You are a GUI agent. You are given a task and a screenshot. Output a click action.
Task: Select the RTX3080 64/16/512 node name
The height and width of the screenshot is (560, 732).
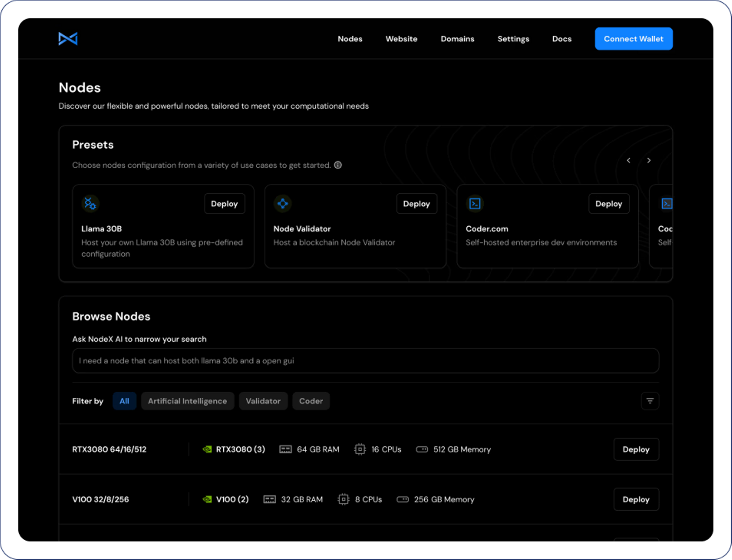pos(109,449)
